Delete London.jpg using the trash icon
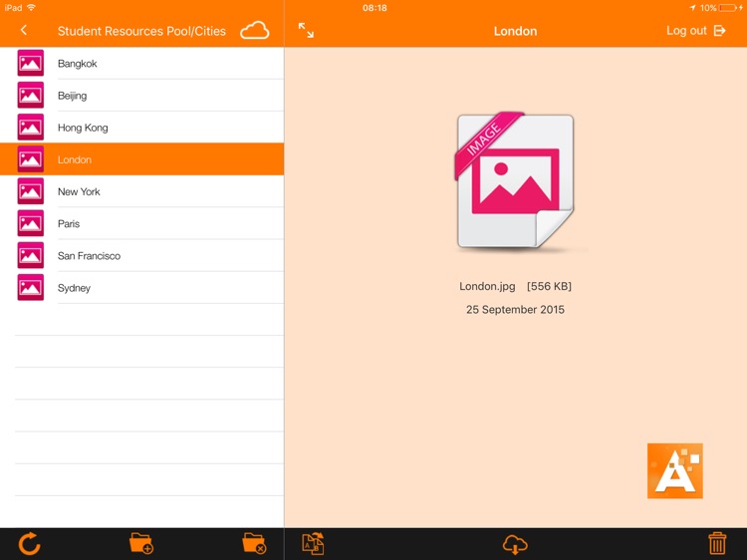This screenshot has height=560, width=747. click(x=717, y=544)
